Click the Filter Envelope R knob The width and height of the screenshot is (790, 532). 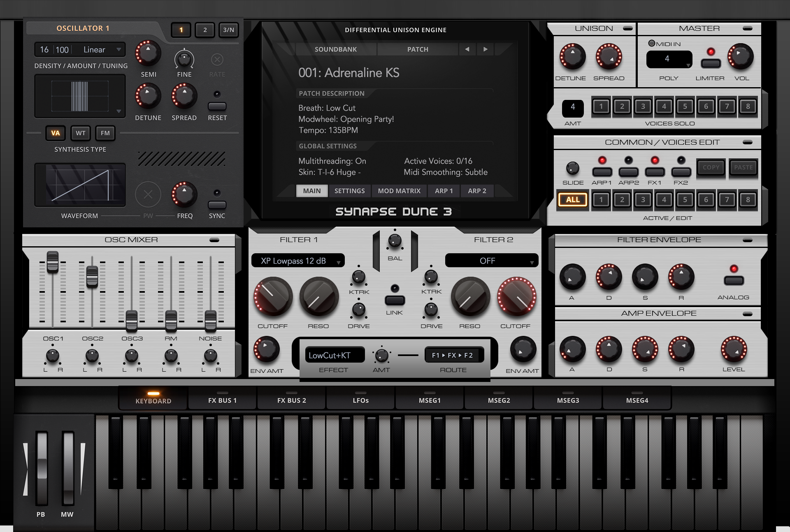[x=681, y=277]
